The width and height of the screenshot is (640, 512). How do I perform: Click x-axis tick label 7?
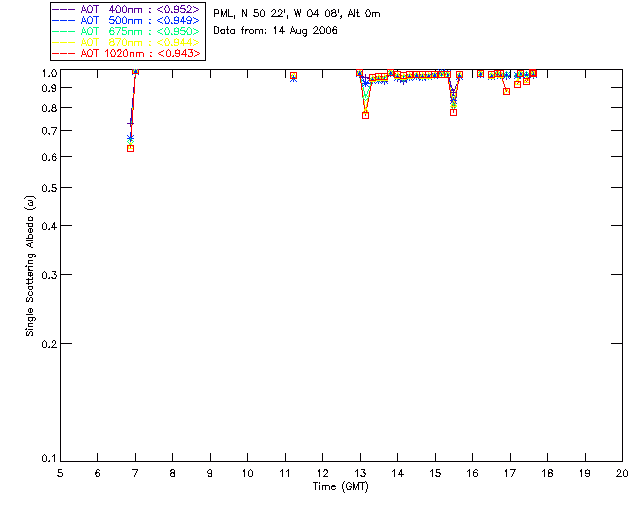[x=135, y=473]
